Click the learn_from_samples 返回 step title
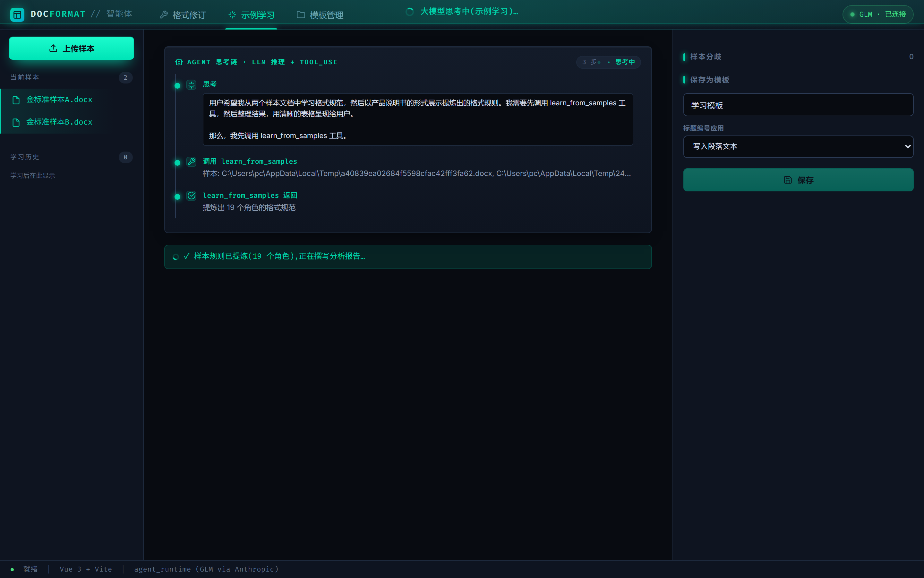The height and width of the screenshot is (578, 924). pos(250,195)
